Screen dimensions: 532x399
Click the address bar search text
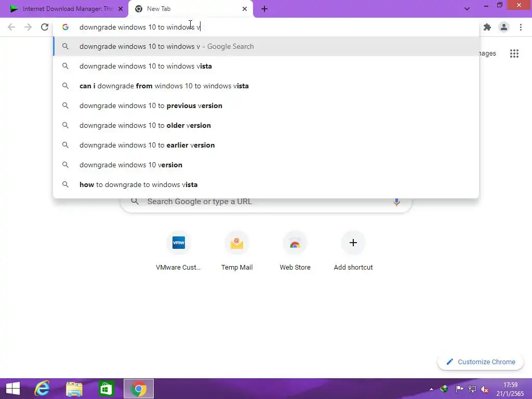(140, 27)
